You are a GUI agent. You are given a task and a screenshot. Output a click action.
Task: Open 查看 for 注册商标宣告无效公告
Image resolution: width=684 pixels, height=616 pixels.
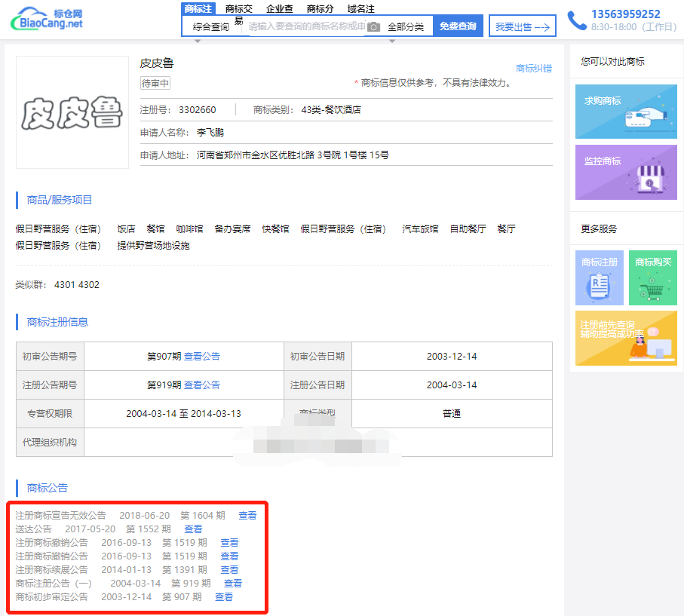247,516
